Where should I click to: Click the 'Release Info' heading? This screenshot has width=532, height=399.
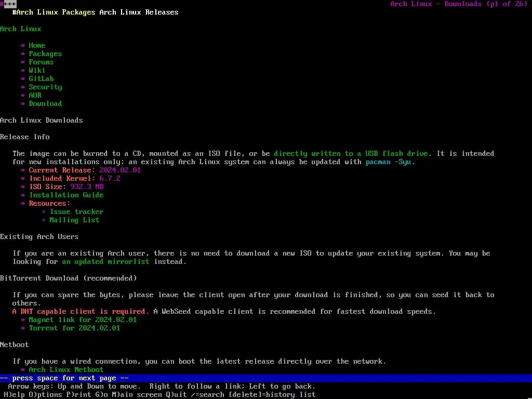[x=25, y=137]
